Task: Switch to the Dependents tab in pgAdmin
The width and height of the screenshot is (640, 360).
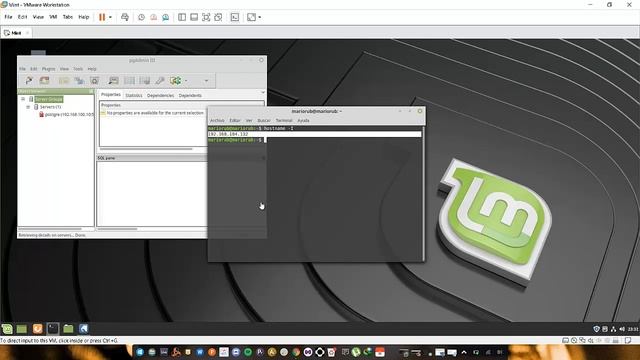Action: [190, 95]
